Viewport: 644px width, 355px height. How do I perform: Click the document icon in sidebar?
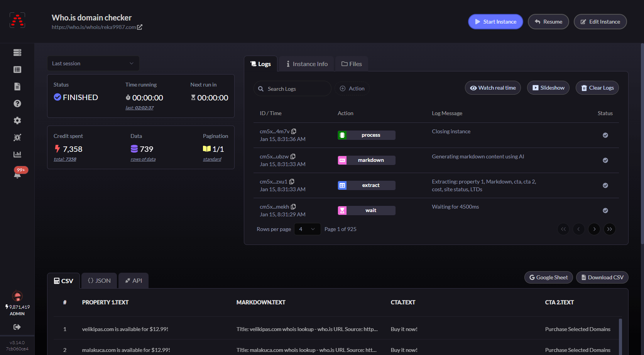[x=17, y=87]
